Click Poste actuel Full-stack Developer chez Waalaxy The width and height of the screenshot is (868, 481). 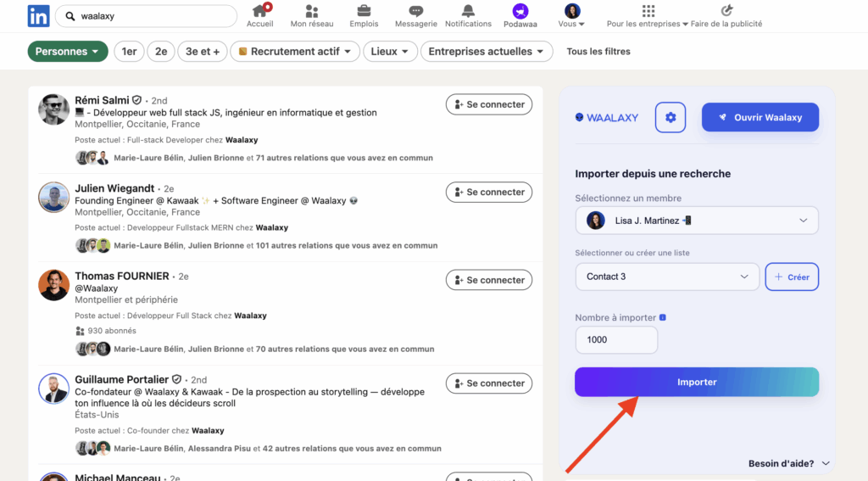point(166,140)
